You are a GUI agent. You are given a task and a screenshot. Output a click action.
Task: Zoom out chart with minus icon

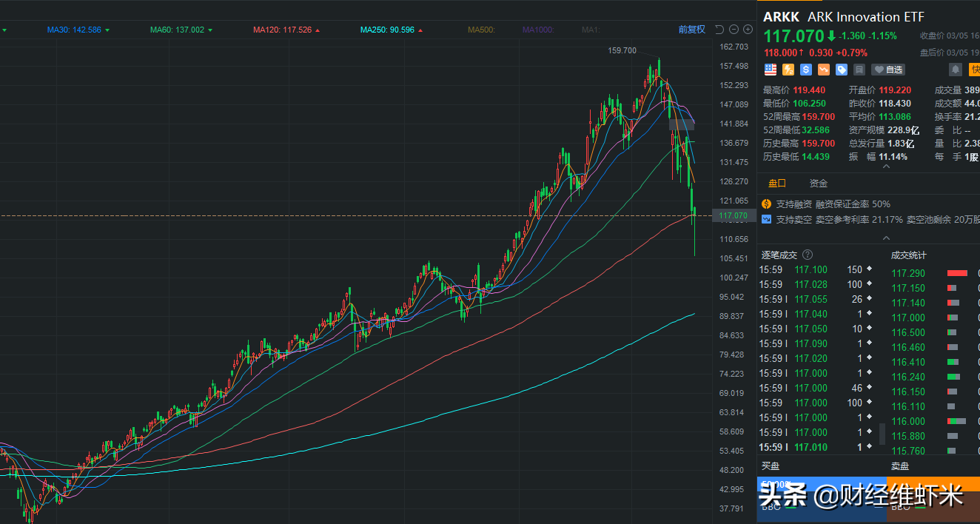(x=734, y=30)
